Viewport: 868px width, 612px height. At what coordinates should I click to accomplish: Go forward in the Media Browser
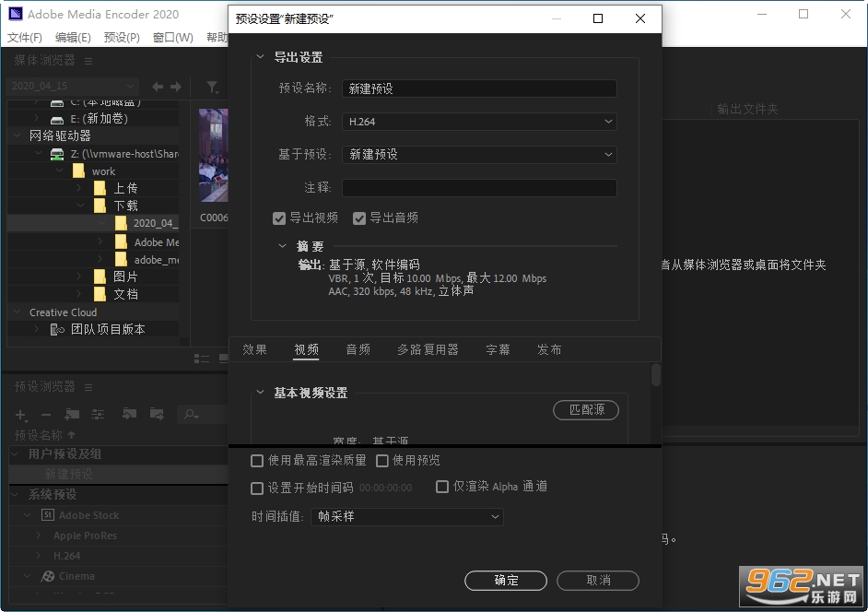pos(176,87)
